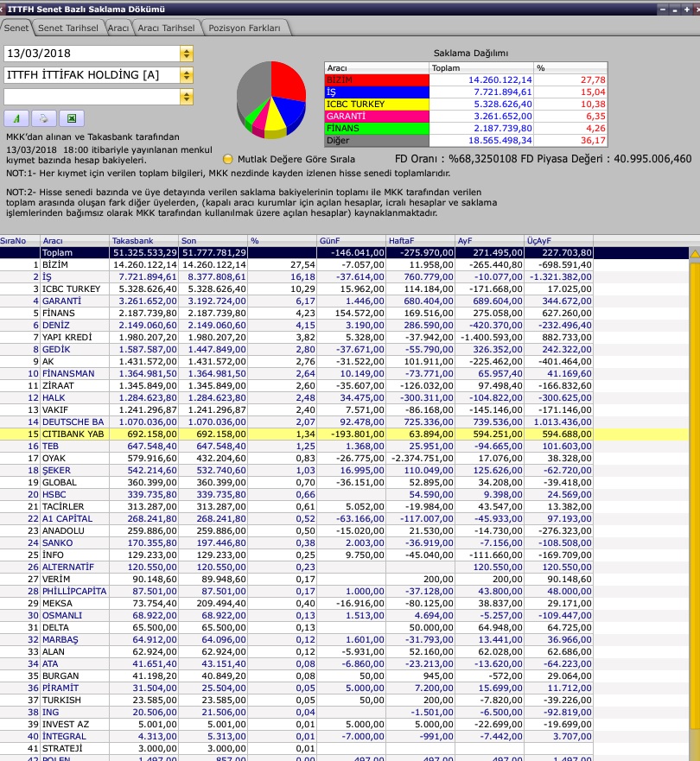Screen dimensions: 700x761
Task: Sort by Son column header
Action: [213, 241]
